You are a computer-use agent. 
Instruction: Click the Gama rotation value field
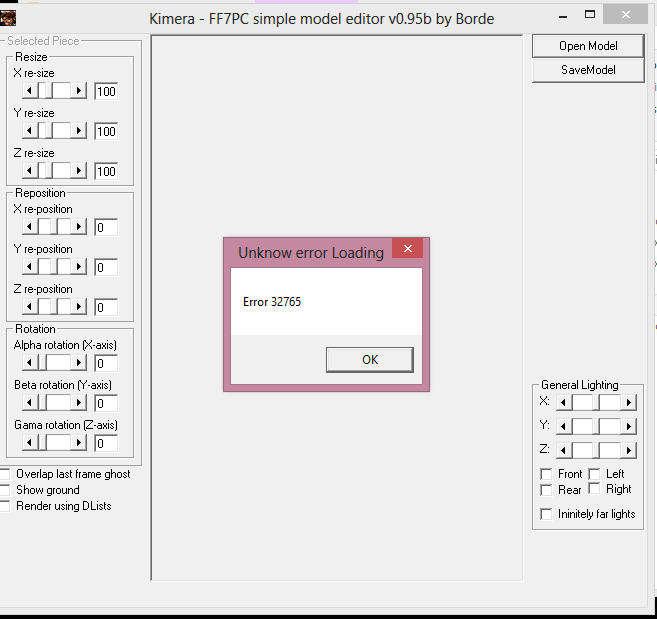[x=106, y=443]
